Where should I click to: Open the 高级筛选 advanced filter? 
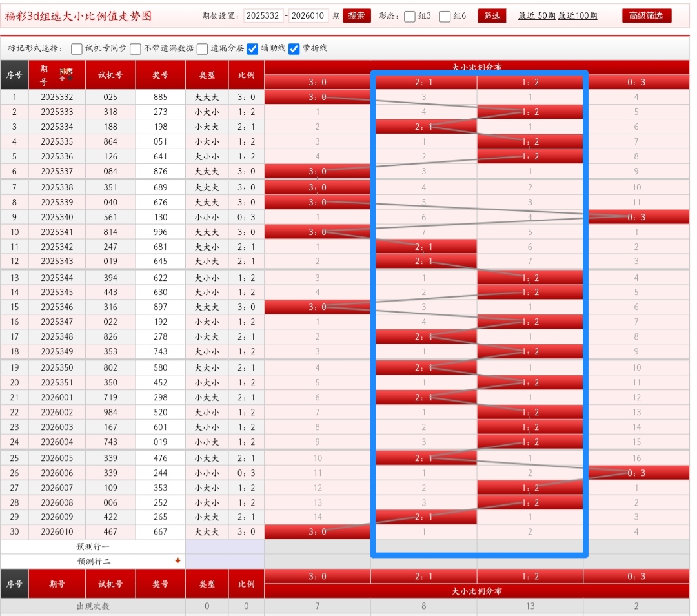tap(646, 16)
